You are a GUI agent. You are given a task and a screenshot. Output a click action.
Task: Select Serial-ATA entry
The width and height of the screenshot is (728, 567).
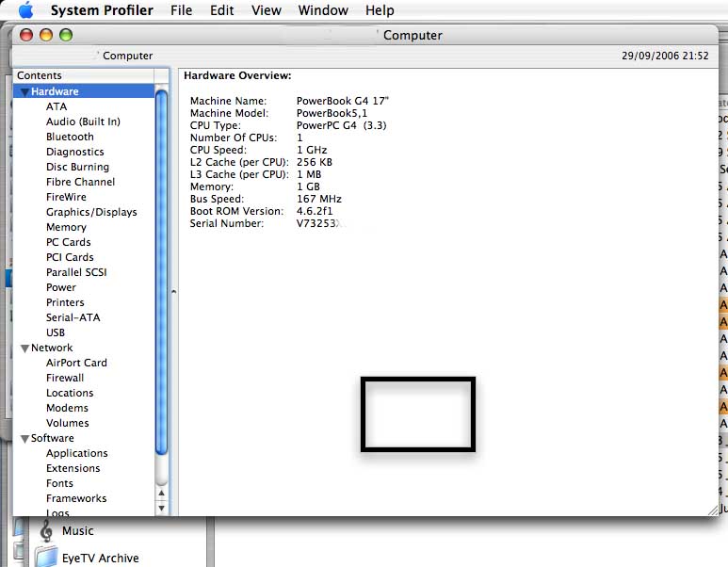pyautogui.click(x=73, y=317)
